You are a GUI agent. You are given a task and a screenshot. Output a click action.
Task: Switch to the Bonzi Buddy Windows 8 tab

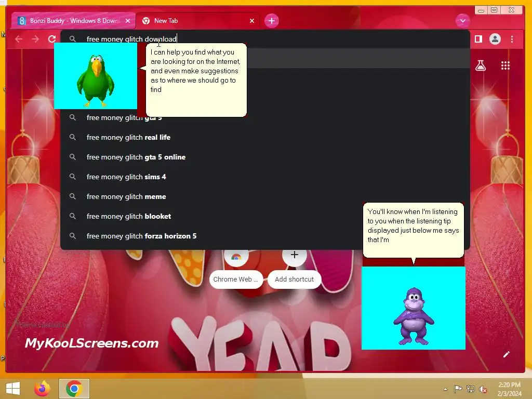pos(73,21)
